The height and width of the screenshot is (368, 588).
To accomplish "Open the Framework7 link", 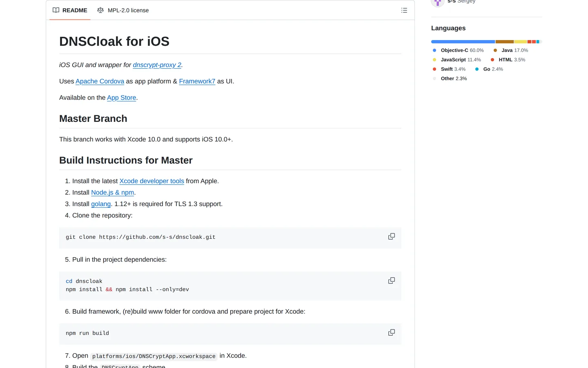I will (197, 81).
